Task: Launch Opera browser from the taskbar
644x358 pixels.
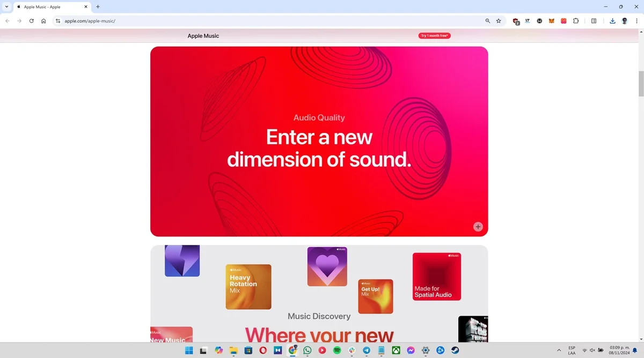Action: point(263,350)
